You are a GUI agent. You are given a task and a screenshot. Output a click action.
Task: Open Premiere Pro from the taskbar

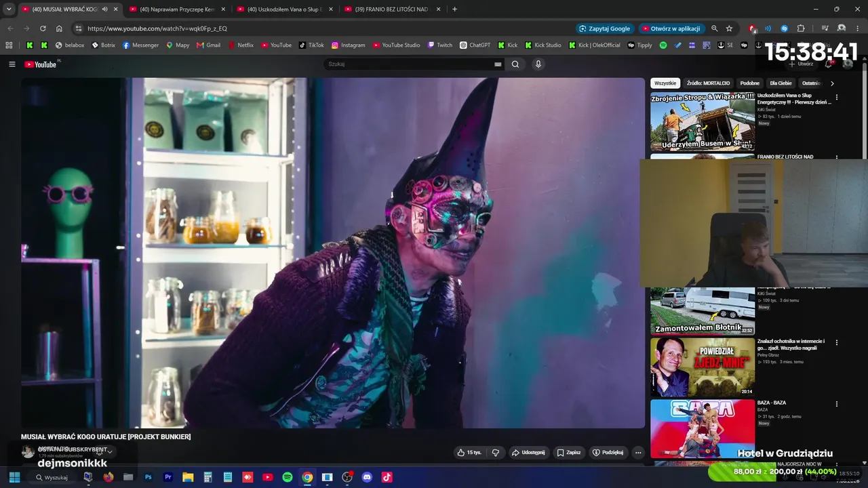(168, 477)
